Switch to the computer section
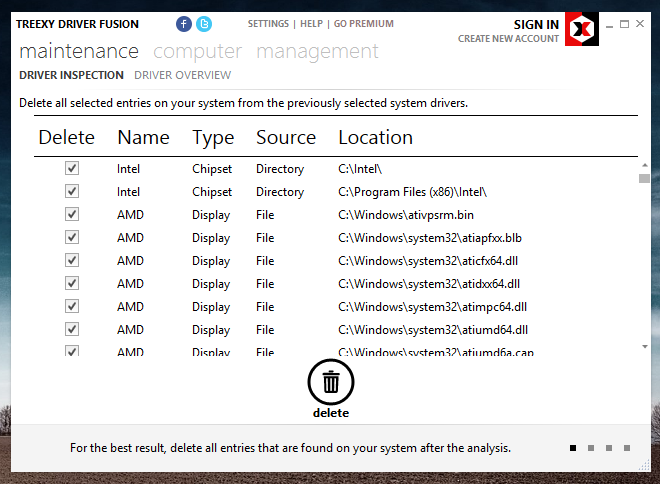This screenshot has height=484, width=660. point(197,52)
